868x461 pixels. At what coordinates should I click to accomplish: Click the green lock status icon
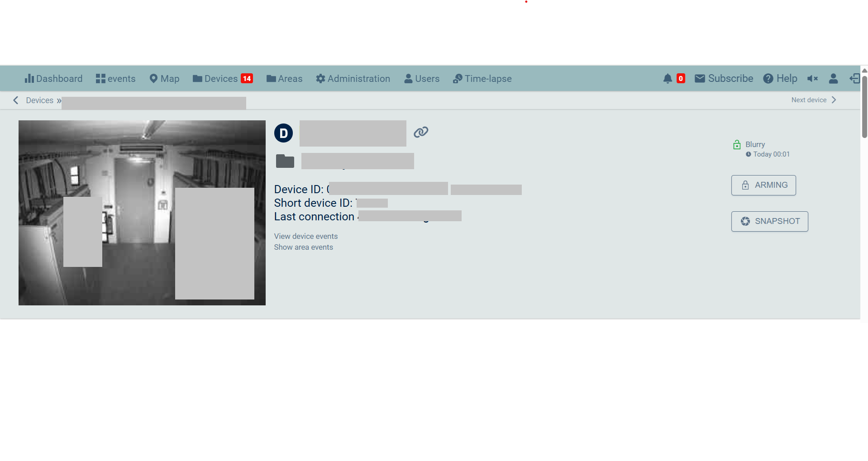point(737,145)
